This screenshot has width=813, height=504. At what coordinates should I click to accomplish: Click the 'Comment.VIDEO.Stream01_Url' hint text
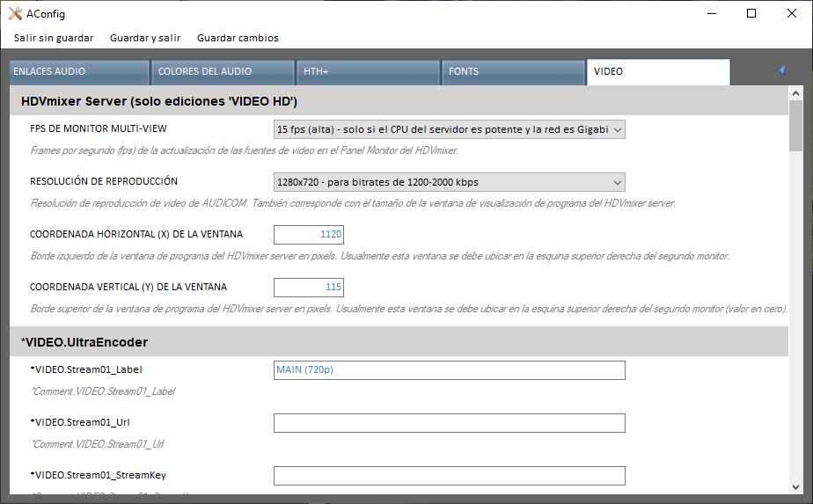pos(98,444)
